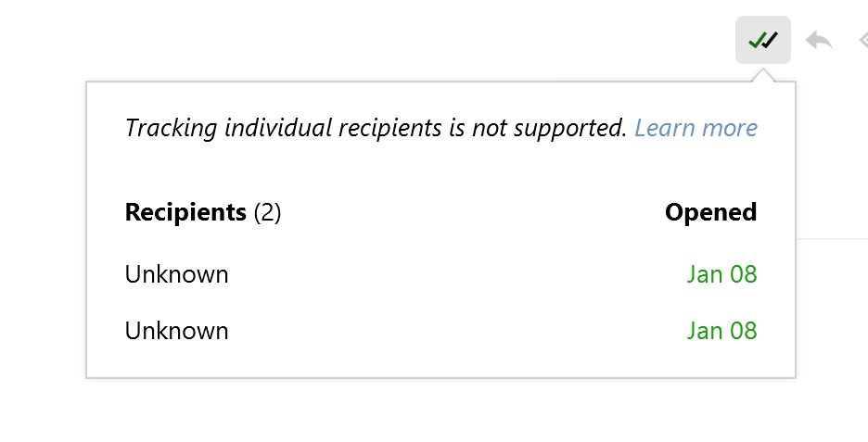Click the double-checkmark email tracking icon
This screenshot has height=442, width=868.
(x=763, y=41)
